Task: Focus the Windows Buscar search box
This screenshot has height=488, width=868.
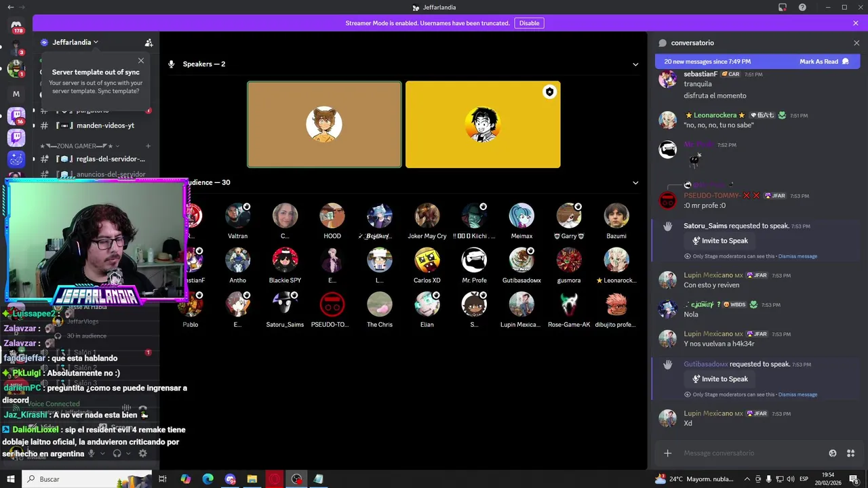Action: point(87,479)
